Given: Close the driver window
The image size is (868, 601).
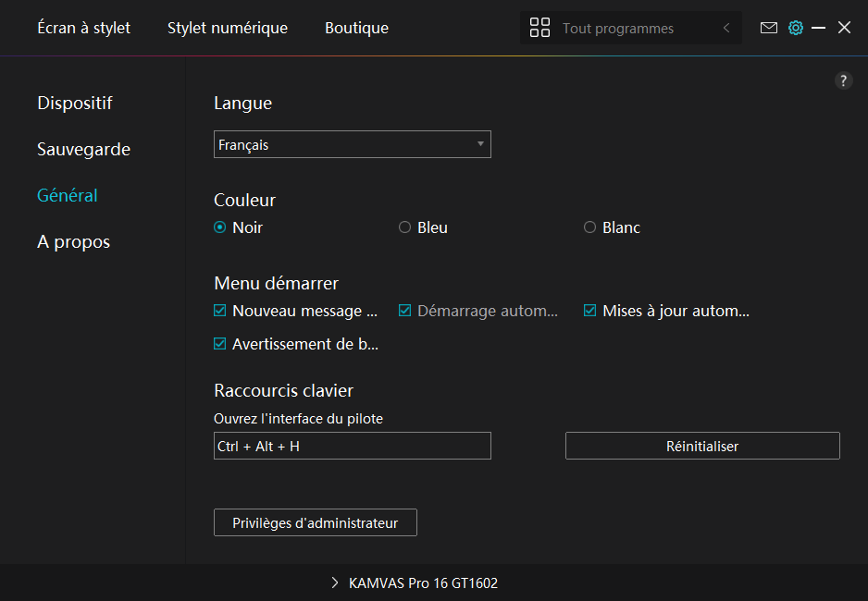Looking at the screenshot, I should point(844,28).
